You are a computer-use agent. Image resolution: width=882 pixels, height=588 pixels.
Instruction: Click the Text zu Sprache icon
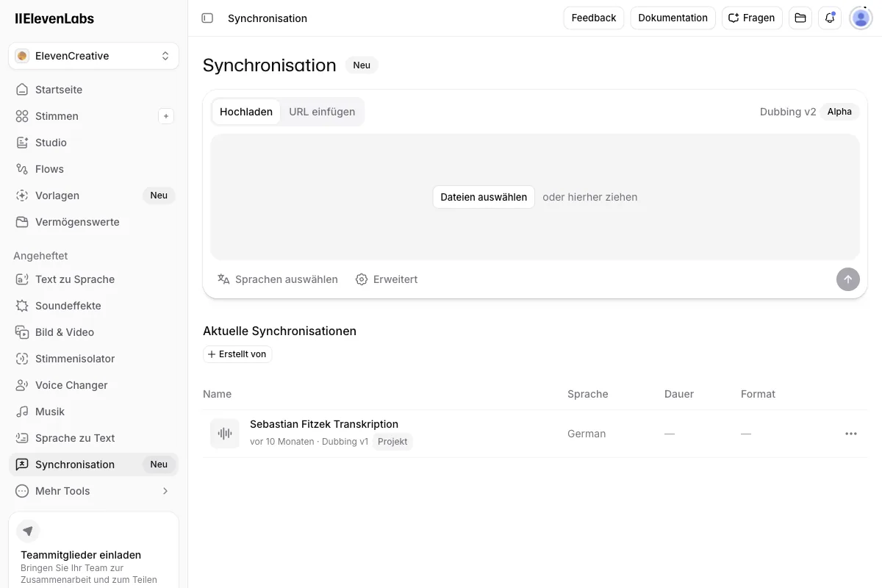point(22,279)
